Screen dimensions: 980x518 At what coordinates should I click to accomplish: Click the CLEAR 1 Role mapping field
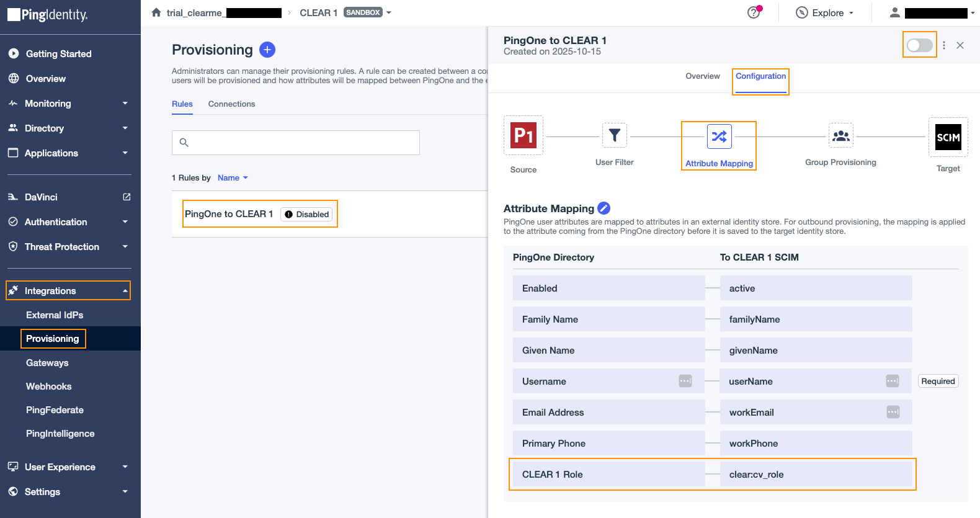click(609, 475)
